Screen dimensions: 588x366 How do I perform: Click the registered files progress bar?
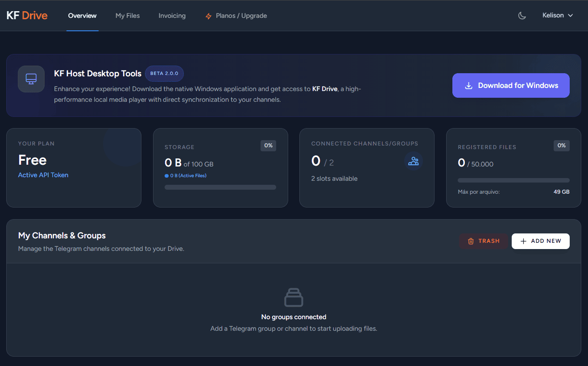(x=513, y=180)
